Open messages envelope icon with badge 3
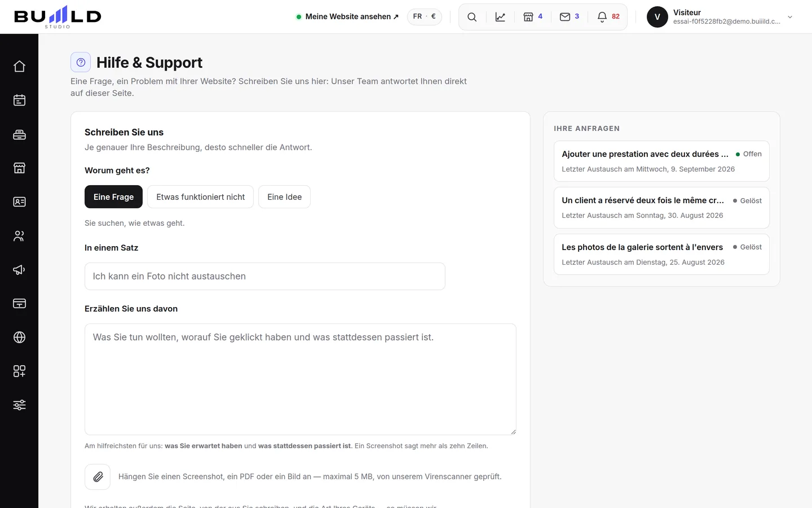The image size is (812, 508). (x=569, y=17)
